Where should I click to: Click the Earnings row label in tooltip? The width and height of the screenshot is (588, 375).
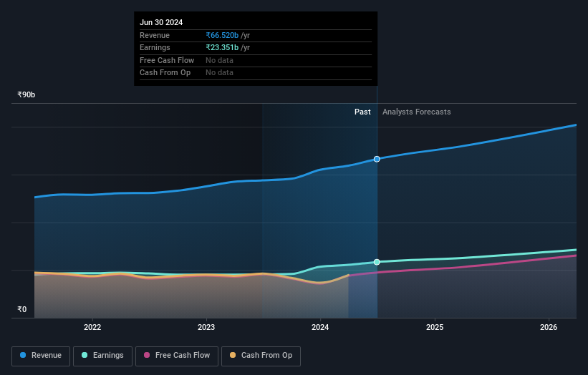coord(155,47)
